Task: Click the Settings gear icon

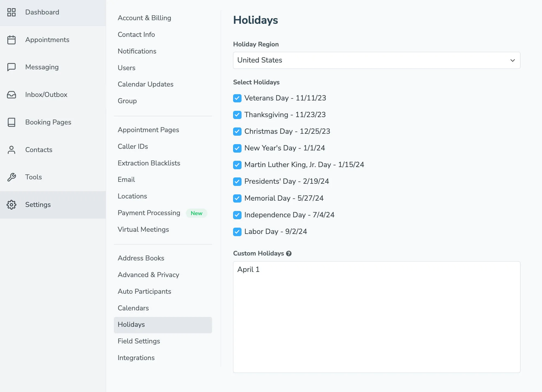Action: coord(11,205)
